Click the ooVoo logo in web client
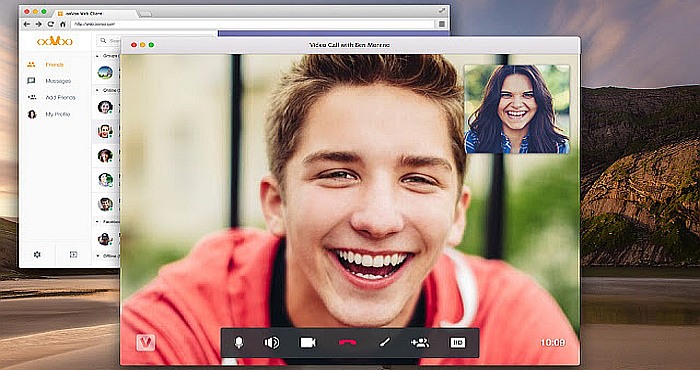The width and height of the screenshot is (700, 370). pyautogui.click(x=54, y=42)
